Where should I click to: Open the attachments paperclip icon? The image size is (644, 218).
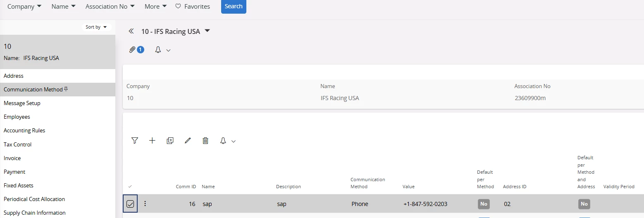(x=132, y=50)
